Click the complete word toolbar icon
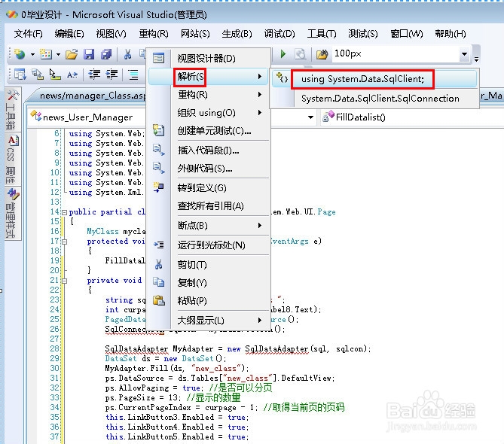 (x=72, y=75)
